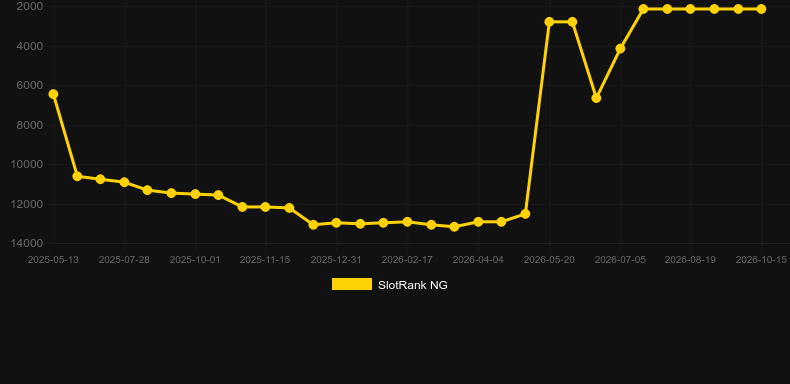
Task: Click the 2026-10-15 x-axis label
Action: tap(761, 260)
